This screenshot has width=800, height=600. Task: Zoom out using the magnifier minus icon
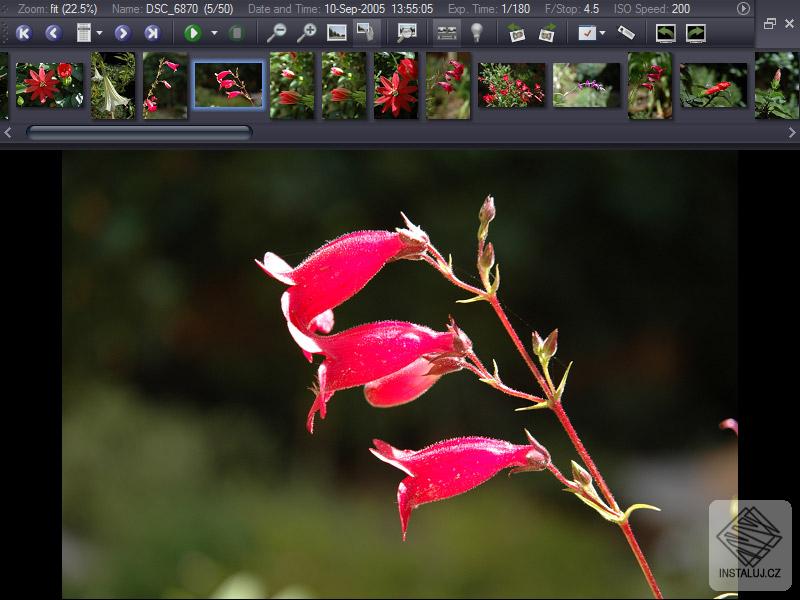[281, 33]
